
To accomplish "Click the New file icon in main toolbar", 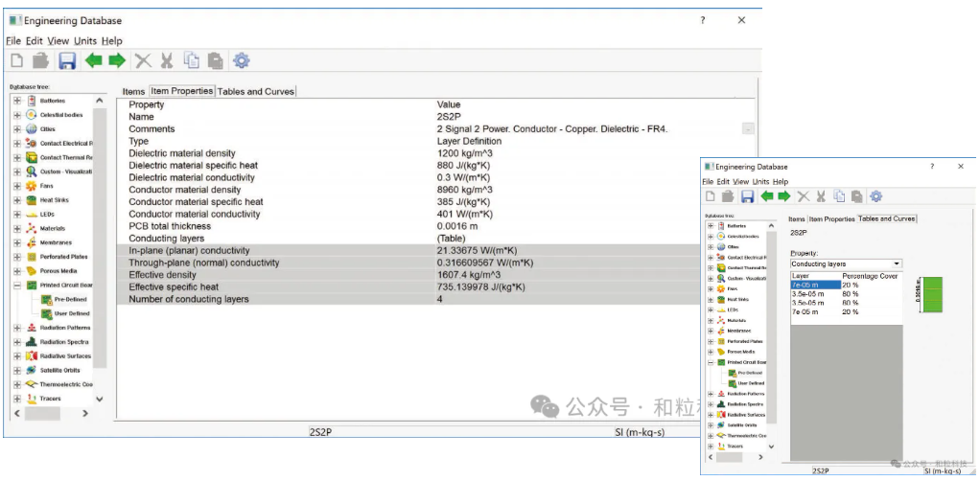I will (x=18, y=60).
